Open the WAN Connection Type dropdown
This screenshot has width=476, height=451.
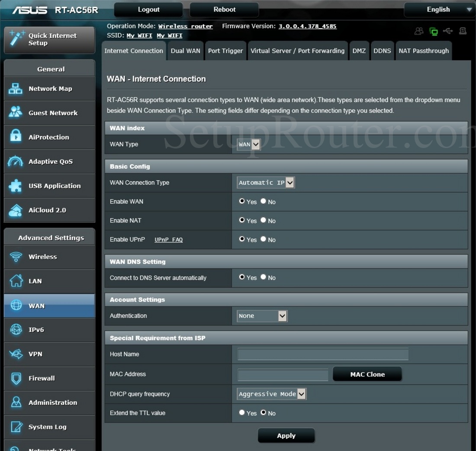266,183
